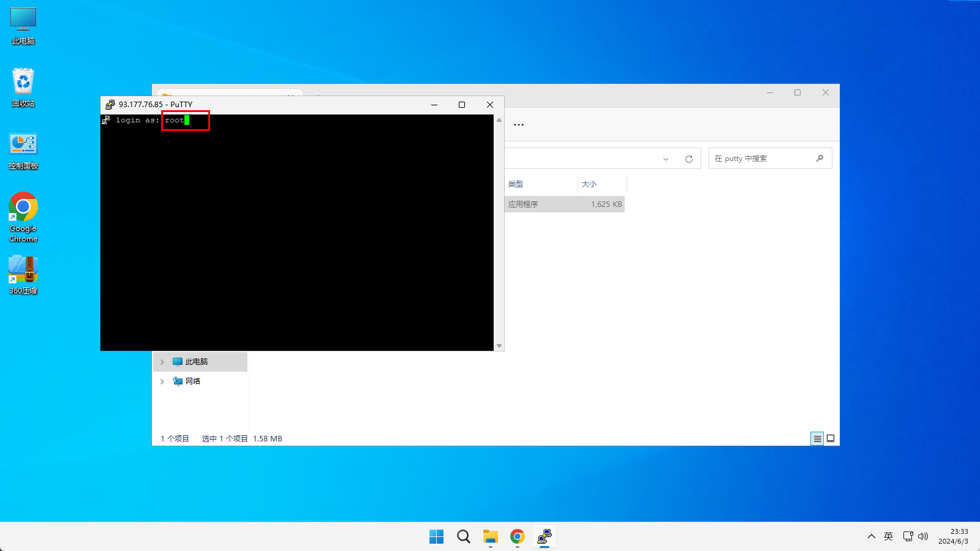
Task: Open This PC desktop icon
Action: (23, 26)
